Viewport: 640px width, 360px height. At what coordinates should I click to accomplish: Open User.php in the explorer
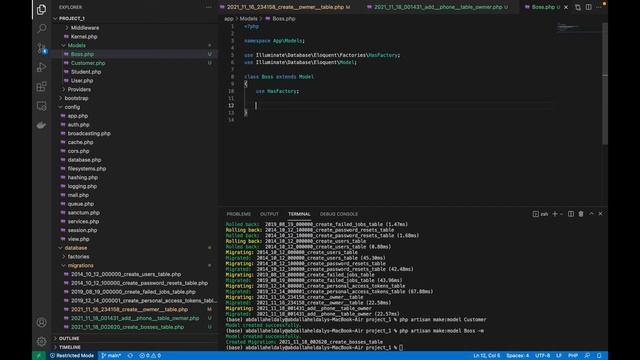pos(82,81)
